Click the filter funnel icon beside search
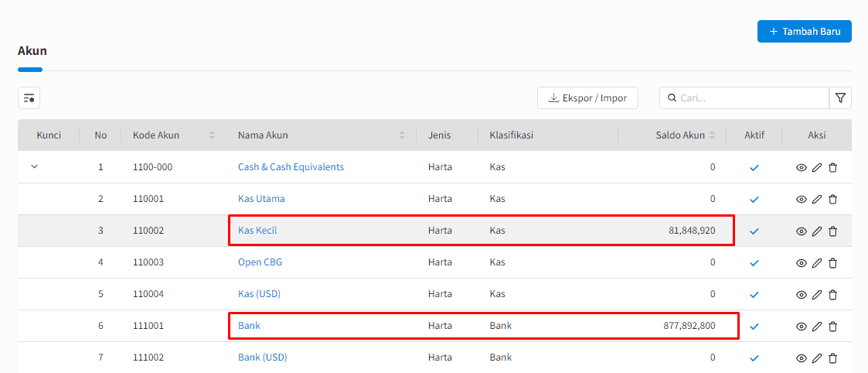The height and width of the screenshot is (373, 868). 840,98
